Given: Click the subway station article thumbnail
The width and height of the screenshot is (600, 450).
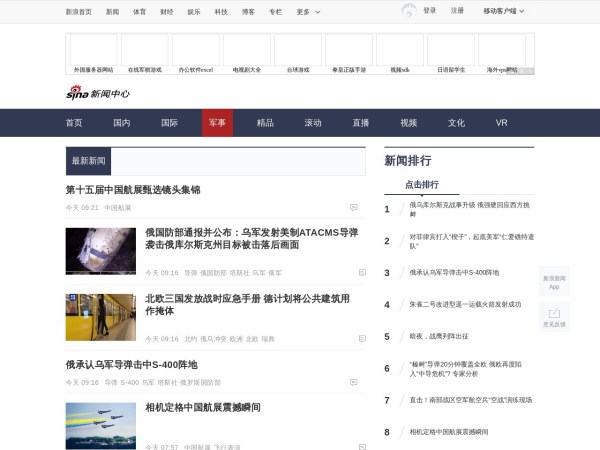Looking at the screenshot, I should 101,317.
